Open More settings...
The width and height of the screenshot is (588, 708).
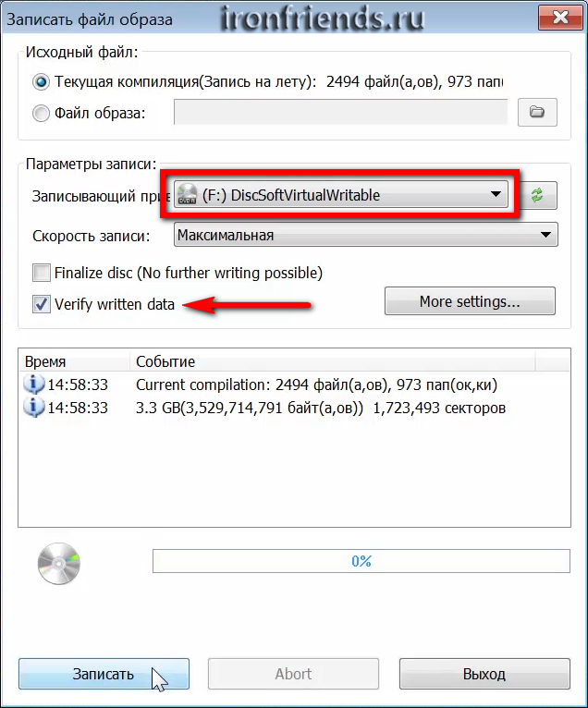click(470, 301)
